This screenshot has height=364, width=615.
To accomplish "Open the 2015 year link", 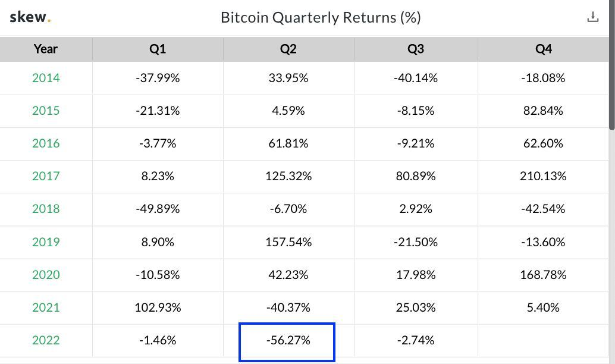I will (x=46, y=111).
